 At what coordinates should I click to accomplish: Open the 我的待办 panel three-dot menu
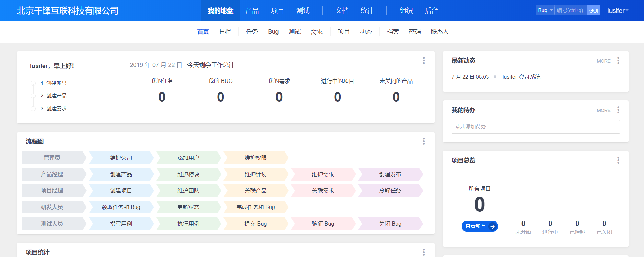coord(618,110)
